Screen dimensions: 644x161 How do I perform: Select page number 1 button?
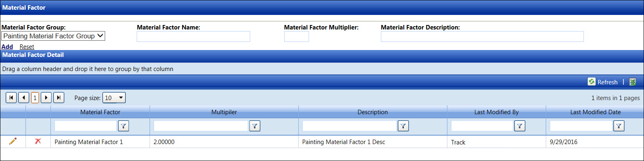35,98
